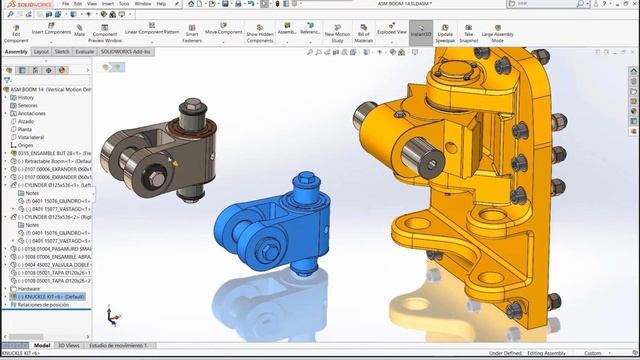640x360 pixels.
Task: Click the feature tree filter icon
Action: coord(7,80)
